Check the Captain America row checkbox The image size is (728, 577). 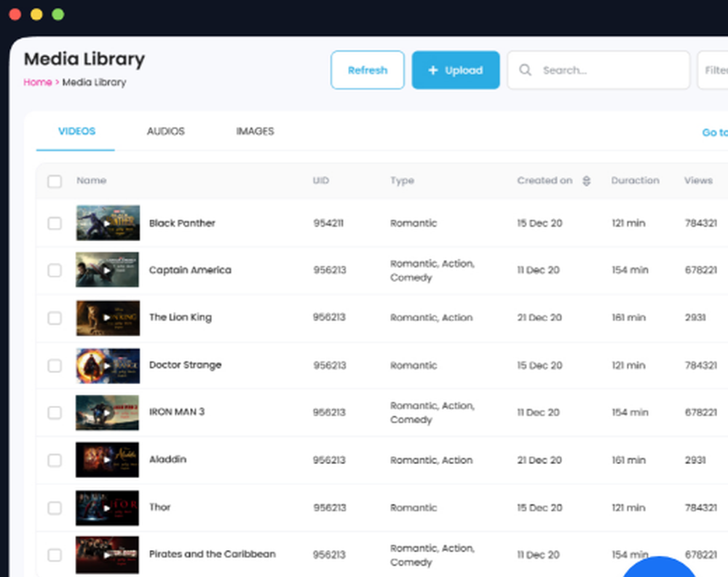pos(55,270)
